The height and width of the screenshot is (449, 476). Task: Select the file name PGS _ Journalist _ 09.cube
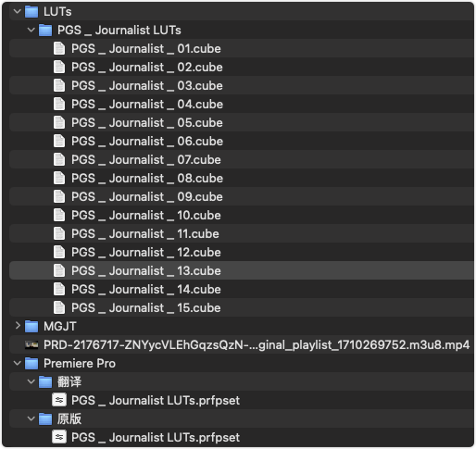click(147, 197)
